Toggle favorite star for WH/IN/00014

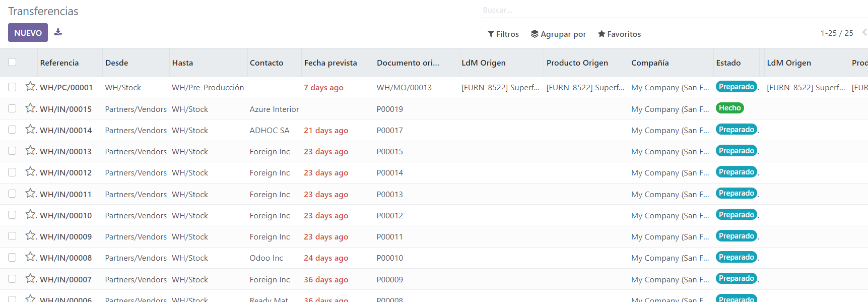pos(31,130)
